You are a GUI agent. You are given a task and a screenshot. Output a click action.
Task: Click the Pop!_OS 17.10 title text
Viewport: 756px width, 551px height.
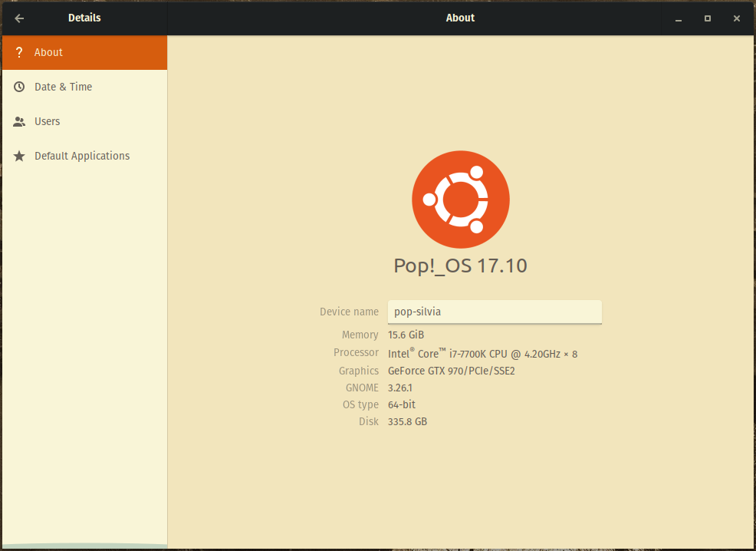point(461,266)
